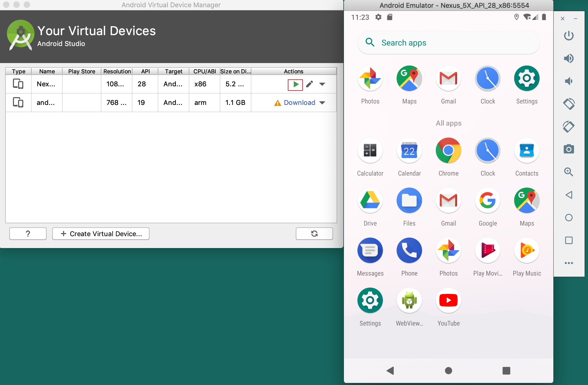
Task: Edit the Nexus AVD with pencil icon
Action: coord(310,84)
